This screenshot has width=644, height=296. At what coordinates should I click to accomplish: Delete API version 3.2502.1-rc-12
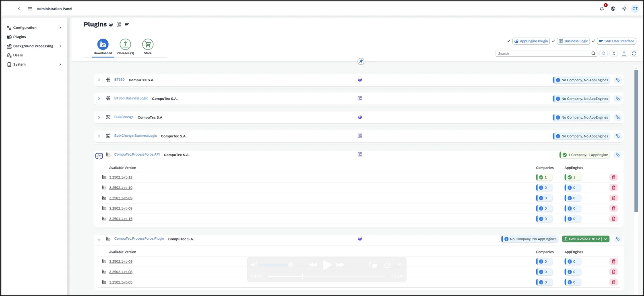coord(613,177)
